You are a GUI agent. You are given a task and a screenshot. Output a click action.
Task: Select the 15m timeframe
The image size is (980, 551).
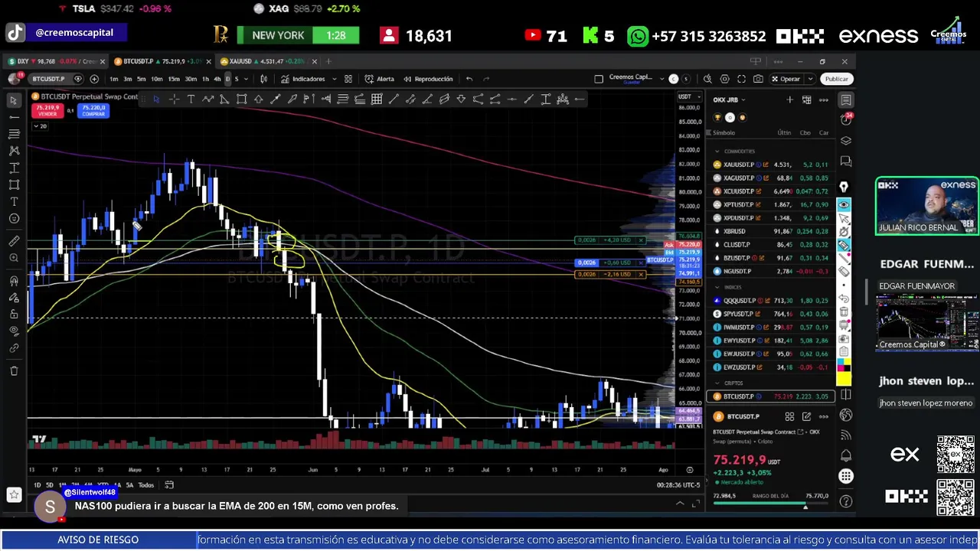point(174,79)
